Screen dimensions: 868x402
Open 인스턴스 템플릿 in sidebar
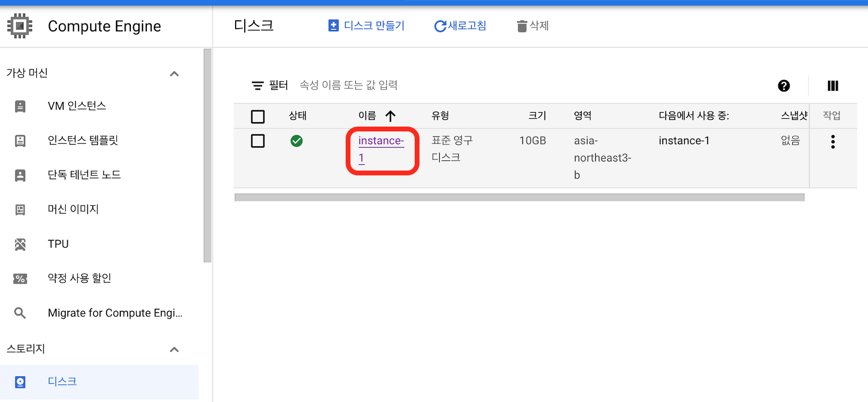pyautogui.click(x=83, y=140)
